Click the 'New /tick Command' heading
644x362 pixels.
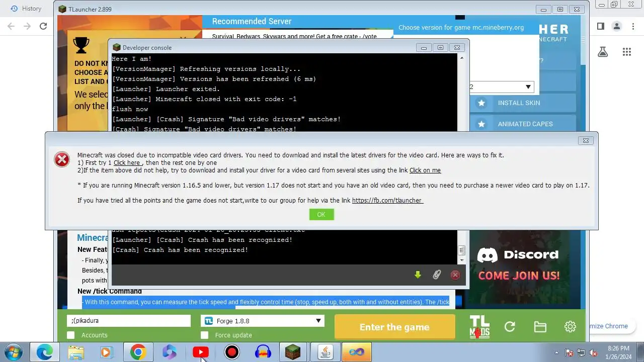110,291
